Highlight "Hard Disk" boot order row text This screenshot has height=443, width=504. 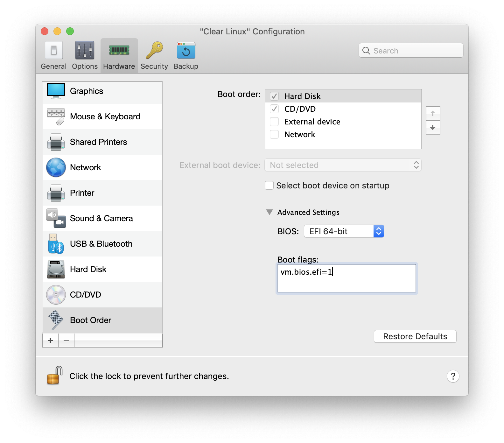pyautogui.click(x=303, y=96)
